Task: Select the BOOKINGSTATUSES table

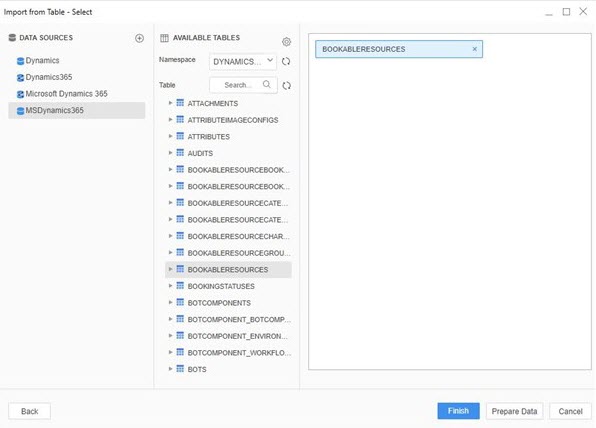Action: pyautogui.click(x=221, y=286)
